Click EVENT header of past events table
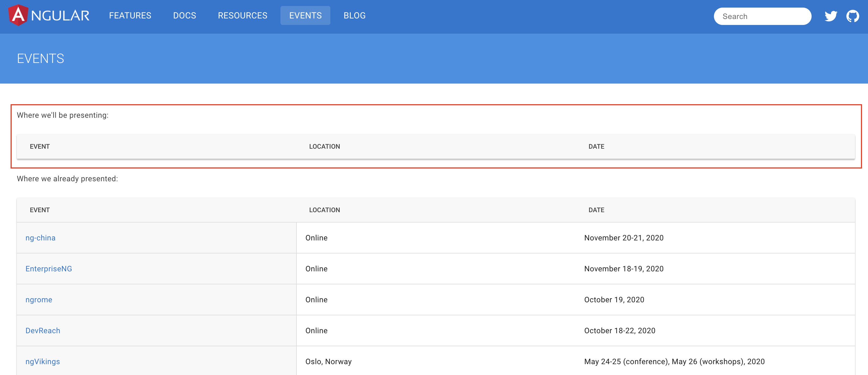This screenshot has height=375, width=868. [40, 210]
